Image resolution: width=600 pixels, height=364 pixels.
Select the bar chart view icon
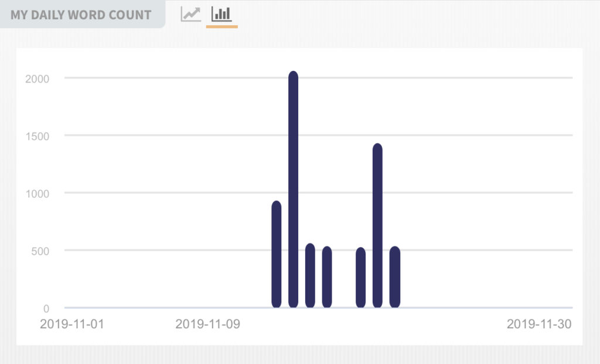pos(221,14)
